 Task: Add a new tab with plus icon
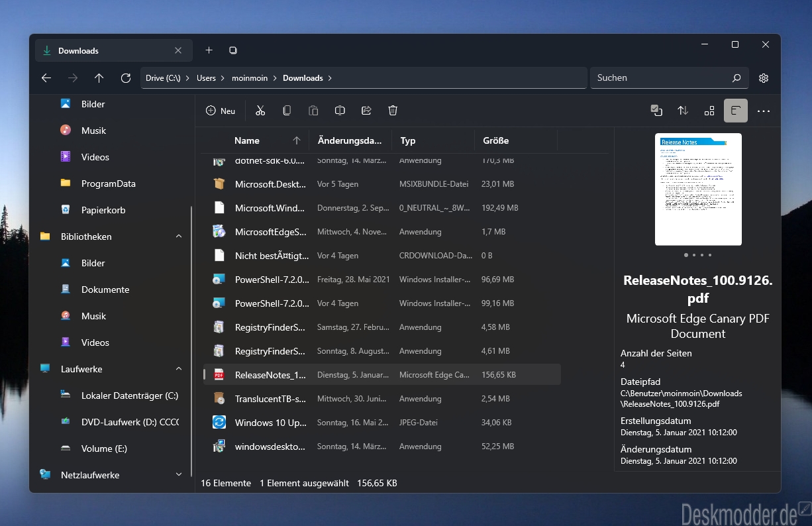click(209, 50)
